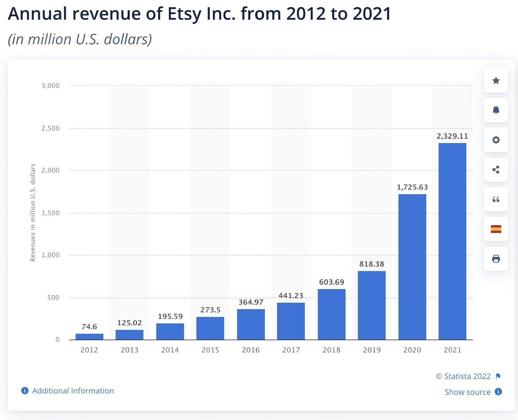The height and width of the screenshot is (420, 518).
Task: Click the 1,500 y-axis label
Action: click(51, 213)
